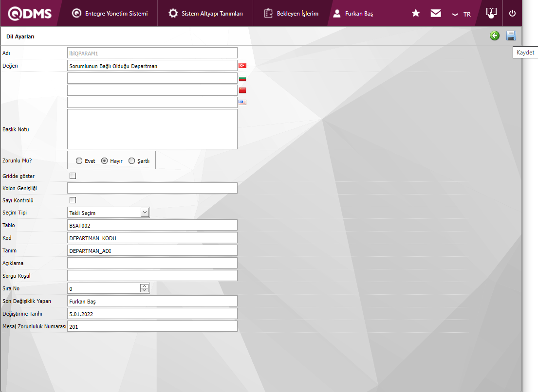Click the Kaydet save disk icon
This screenshot has height=392, width=538.
click(x=511, y=36)
